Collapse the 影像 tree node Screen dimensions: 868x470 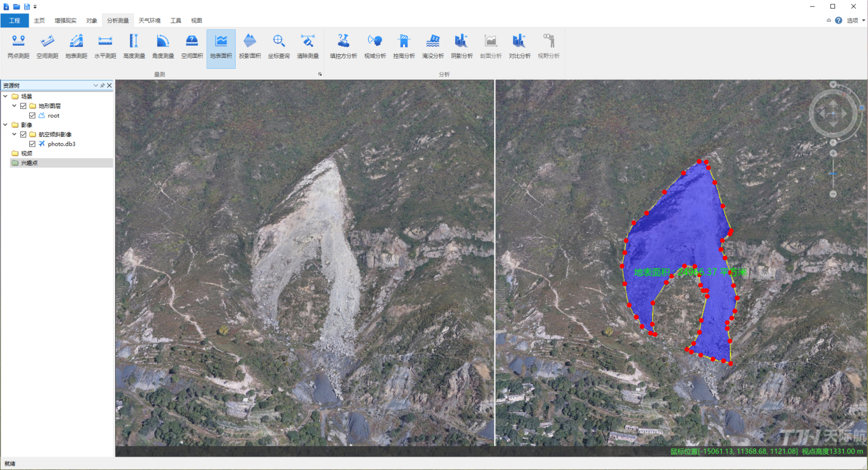pos(5,125)
